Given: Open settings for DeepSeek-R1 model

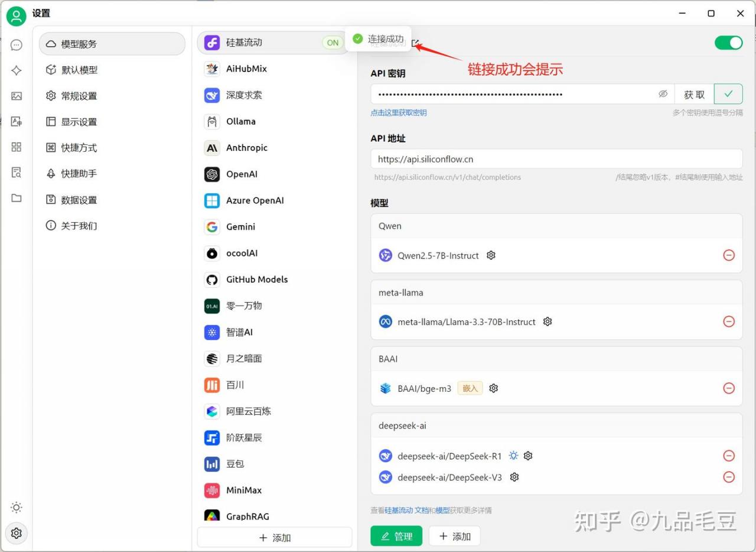Looking at the screenshot, I should [528, 456].
